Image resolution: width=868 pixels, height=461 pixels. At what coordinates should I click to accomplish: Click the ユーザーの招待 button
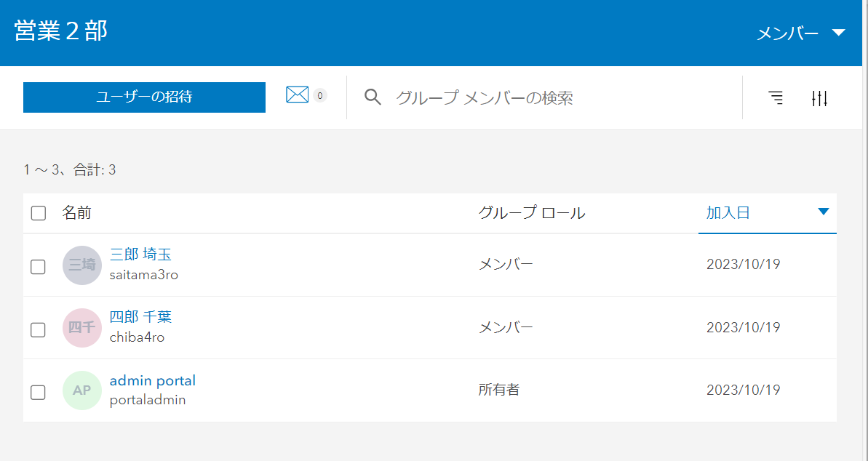(145, 97)
